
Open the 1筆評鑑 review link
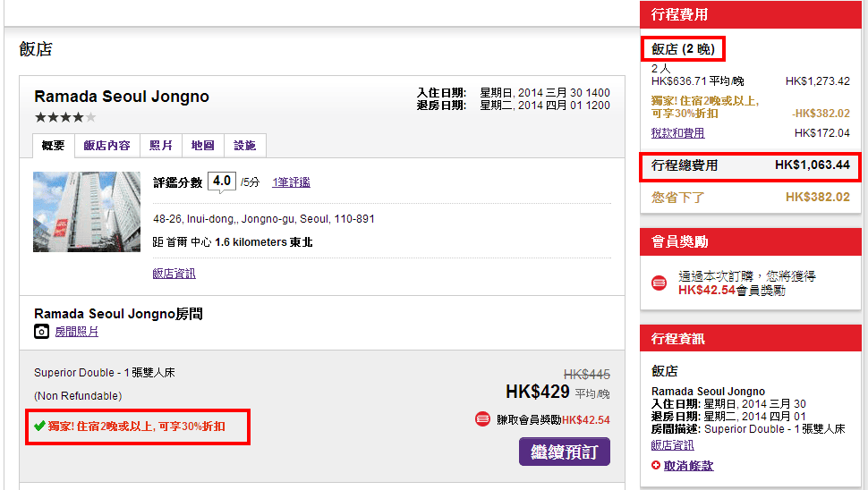click(x=292, y=182)
